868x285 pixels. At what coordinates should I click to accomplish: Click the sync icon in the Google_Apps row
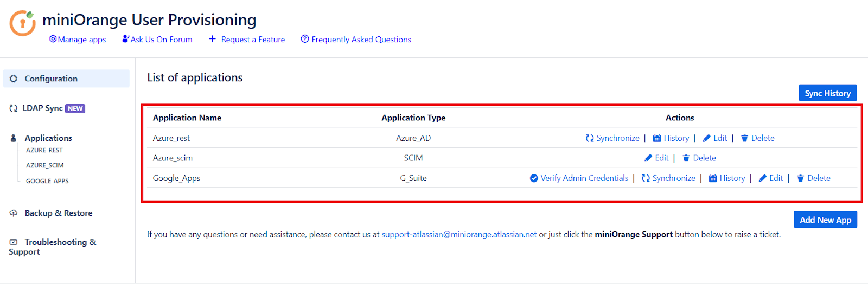pyautogui.click(x=646, y=178)
